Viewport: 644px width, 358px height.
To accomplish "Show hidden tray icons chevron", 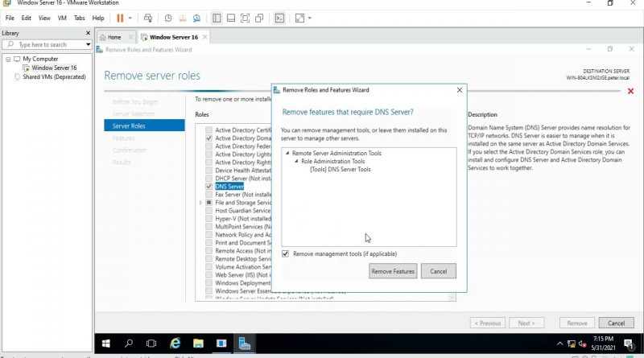I will (559, 344).
